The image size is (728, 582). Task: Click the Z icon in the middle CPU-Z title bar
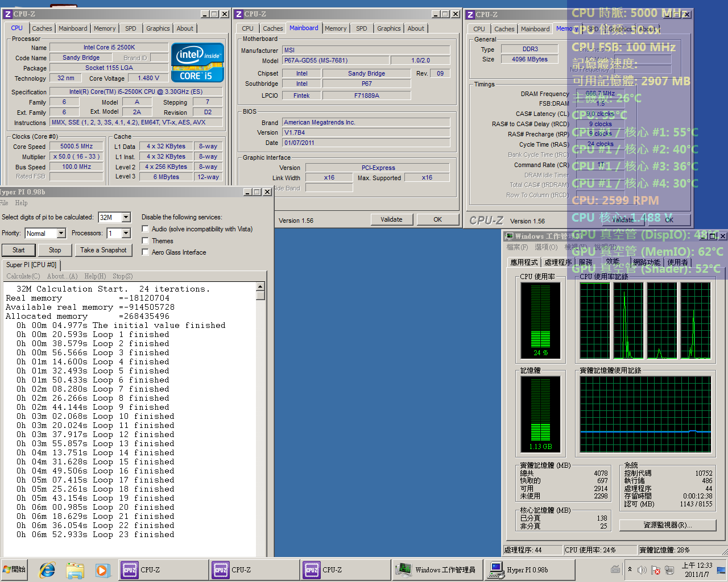click(x=239, y=14)
